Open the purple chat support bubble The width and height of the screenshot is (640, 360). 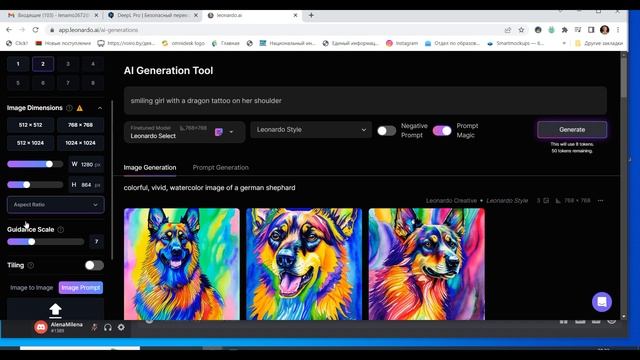(602, 302)
